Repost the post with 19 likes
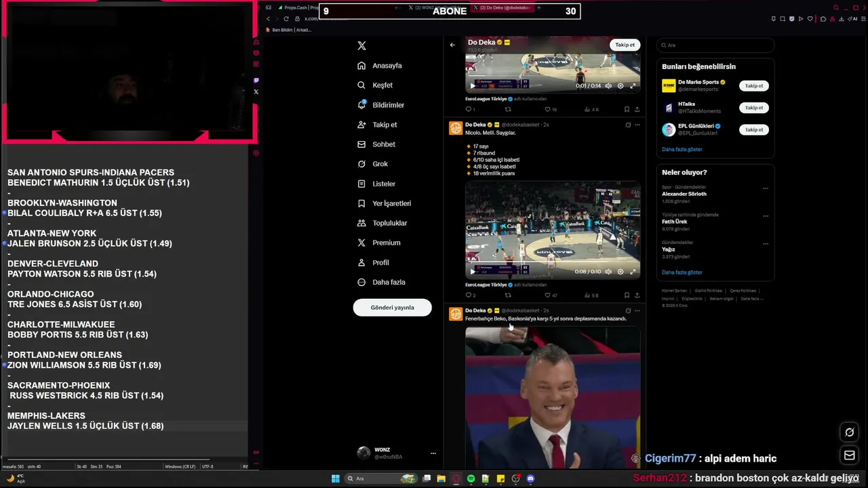The width and height of the screenshot is (868, 488). pyautogui.click(x=508, y=109)
